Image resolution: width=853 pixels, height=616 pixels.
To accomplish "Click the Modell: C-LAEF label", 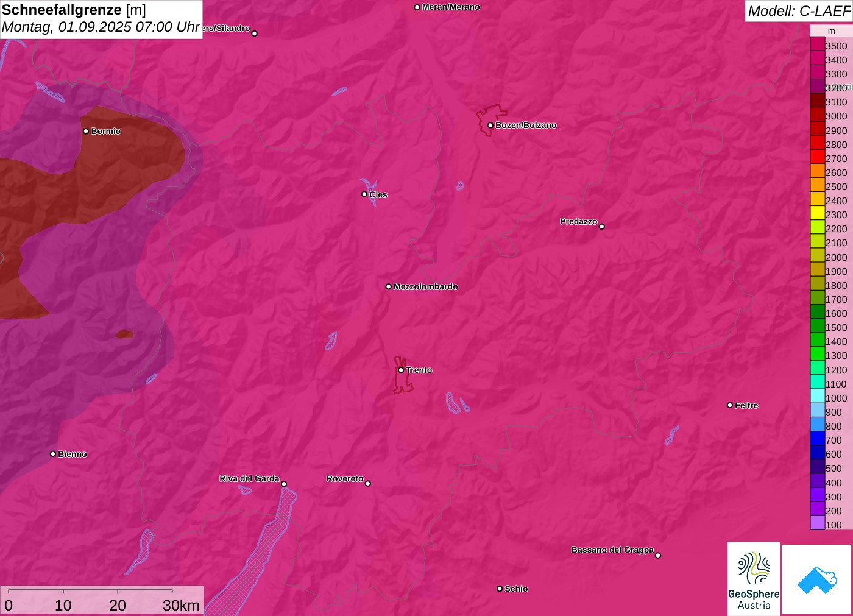I will (799, 11).
